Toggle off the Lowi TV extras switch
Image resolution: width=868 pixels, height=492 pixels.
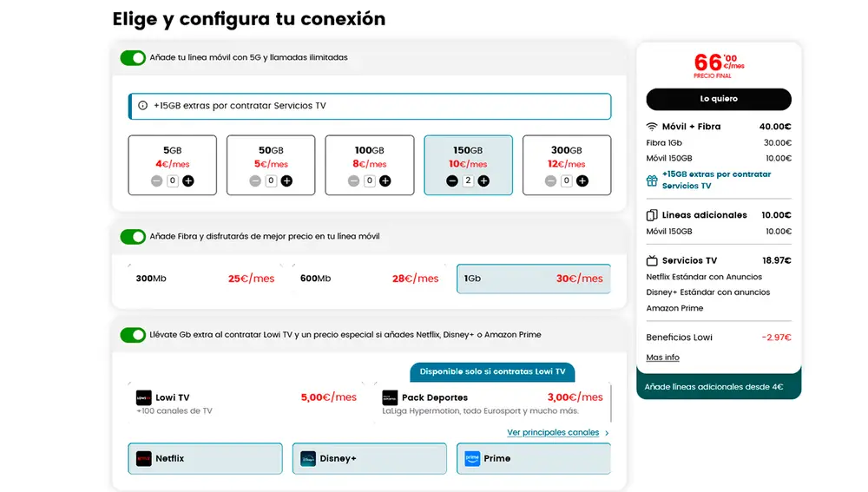coord(133,334)
